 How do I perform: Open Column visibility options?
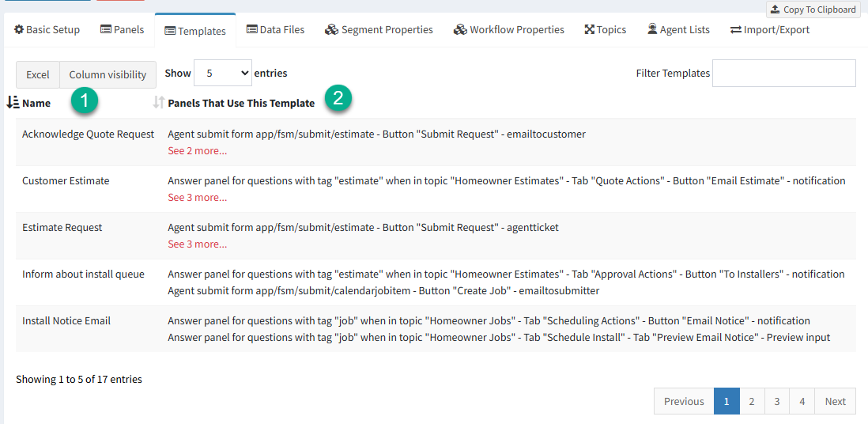click(x=108, y=74)
